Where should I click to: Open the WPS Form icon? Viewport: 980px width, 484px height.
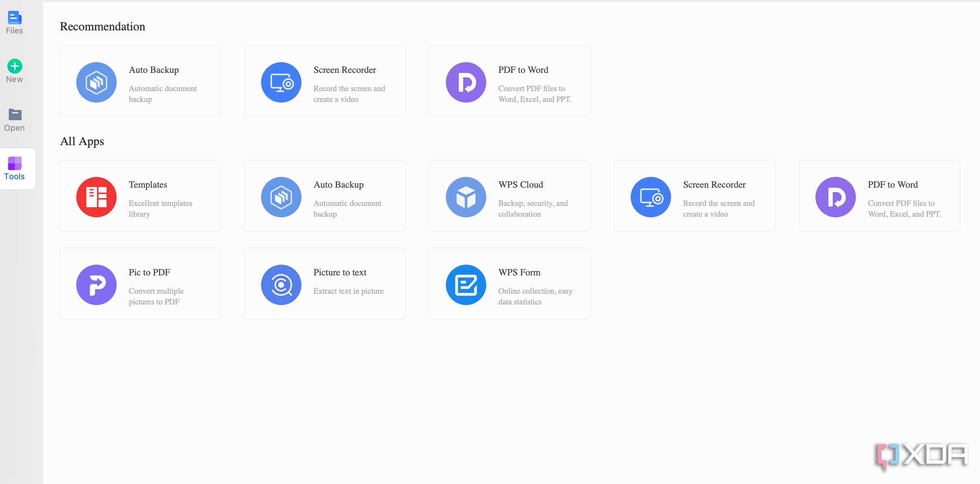click(466, 285)
